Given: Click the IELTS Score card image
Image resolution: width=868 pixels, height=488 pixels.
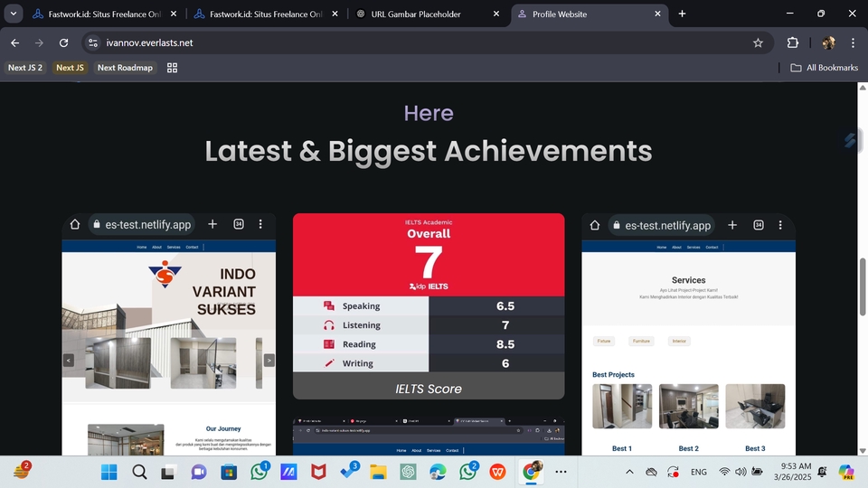Looking at the screenshot, I should (x=429, y=292).
